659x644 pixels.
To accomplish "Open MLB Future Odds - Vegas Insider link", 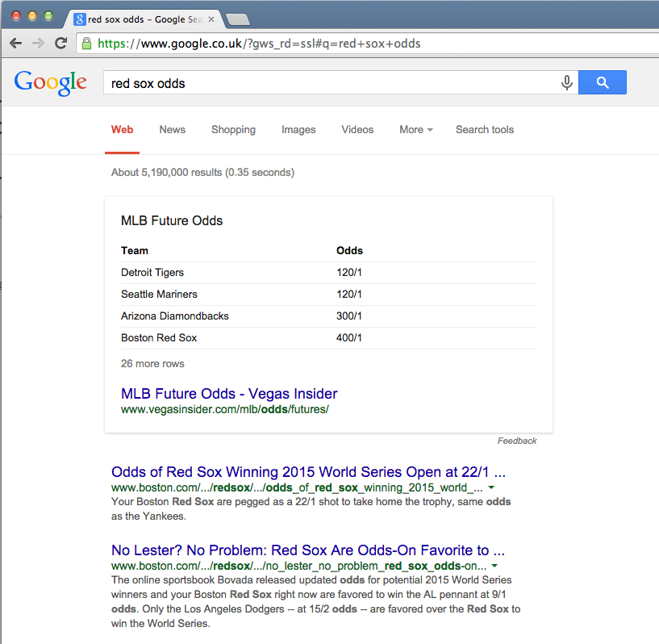I will pos(229,394).
